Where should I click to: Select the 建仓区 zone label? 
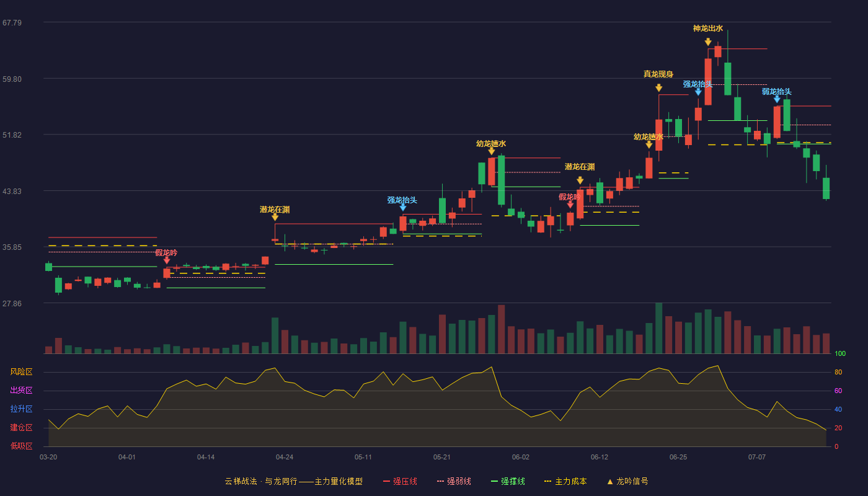[21, 428]
